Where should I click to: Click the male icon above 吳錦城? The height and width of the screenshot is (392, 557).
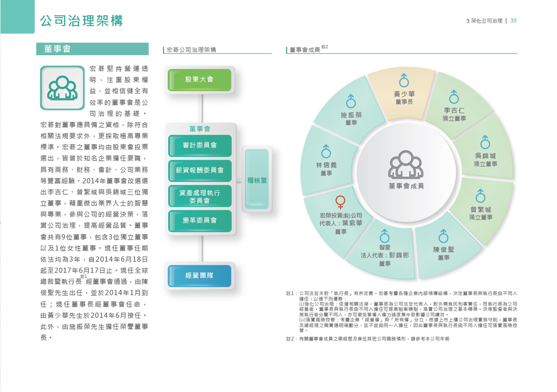point(485,142)
